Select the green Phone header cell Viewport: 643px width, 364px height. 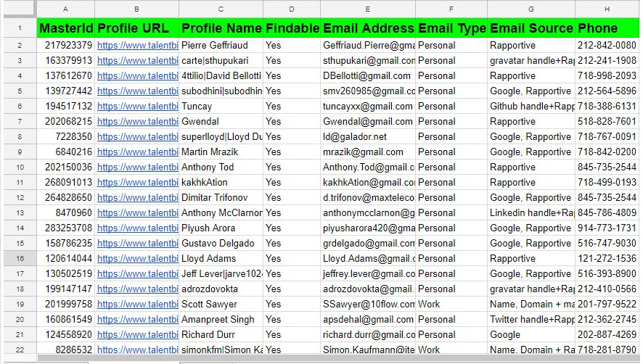pos(607,28)
